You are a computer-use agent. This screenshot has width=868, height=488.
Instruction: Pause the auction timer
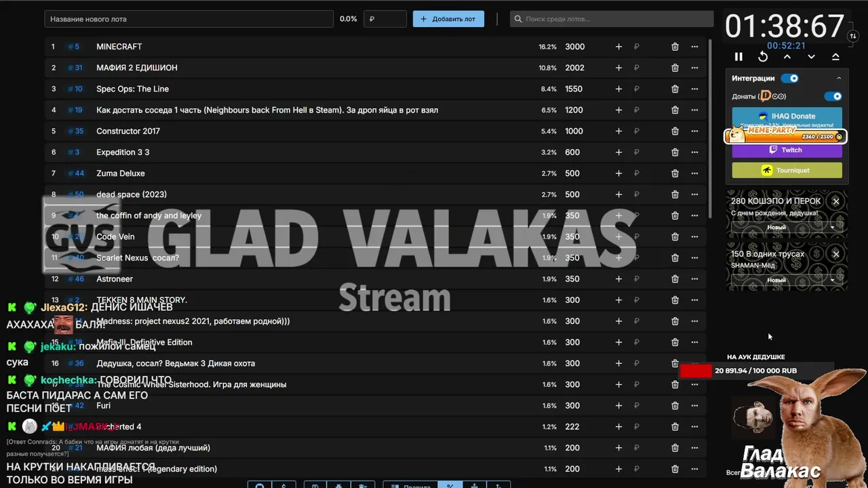pos(738,57)
